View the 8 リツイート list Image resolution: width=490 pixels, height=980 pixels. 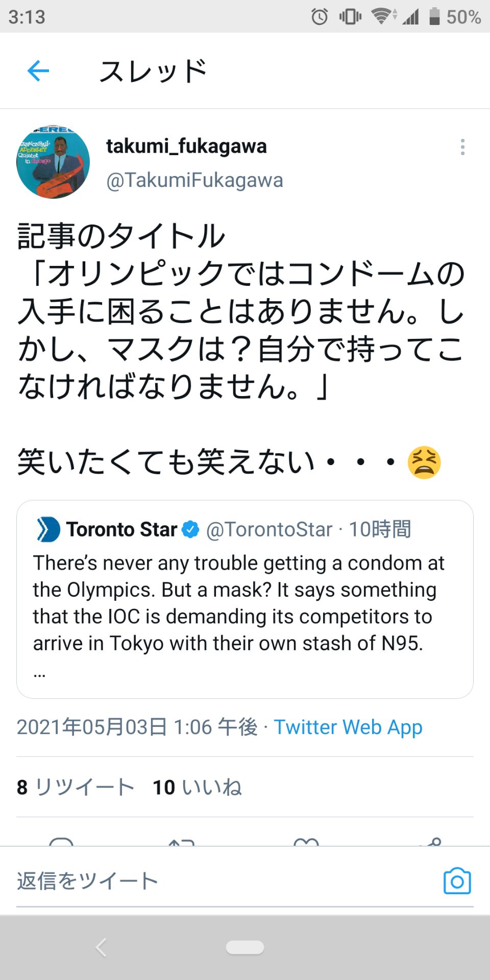[74, 788]
